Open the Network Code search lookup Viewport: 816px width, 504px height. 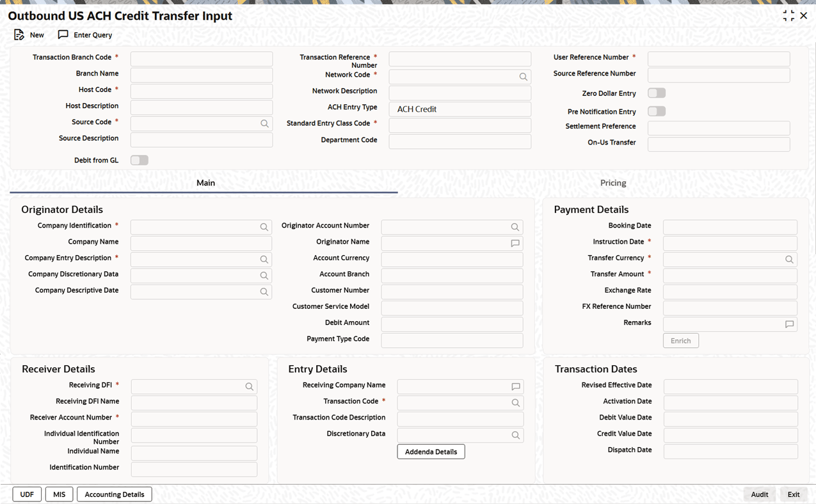[523, 77]
